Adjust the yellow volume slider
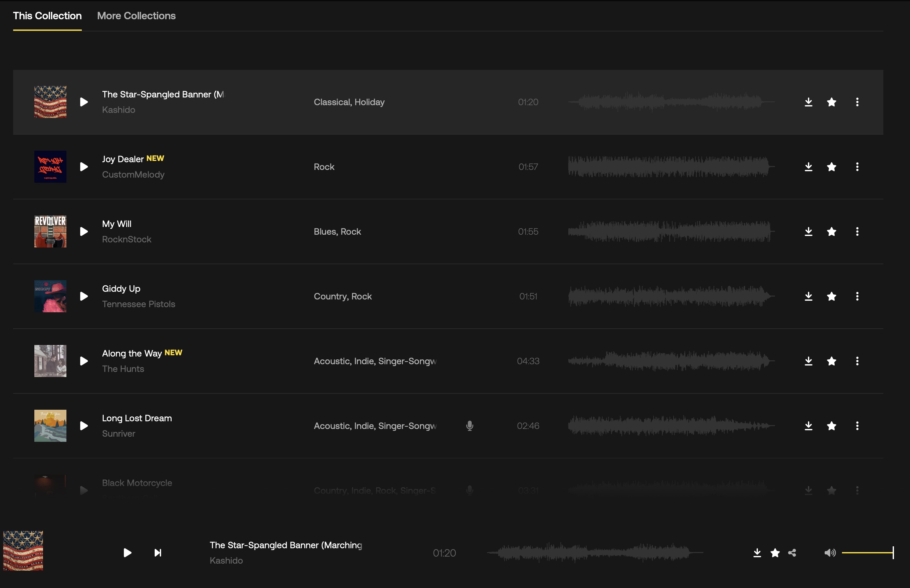Image resolution: width=910 pixels, height=588 pixels. coord(867,552)
